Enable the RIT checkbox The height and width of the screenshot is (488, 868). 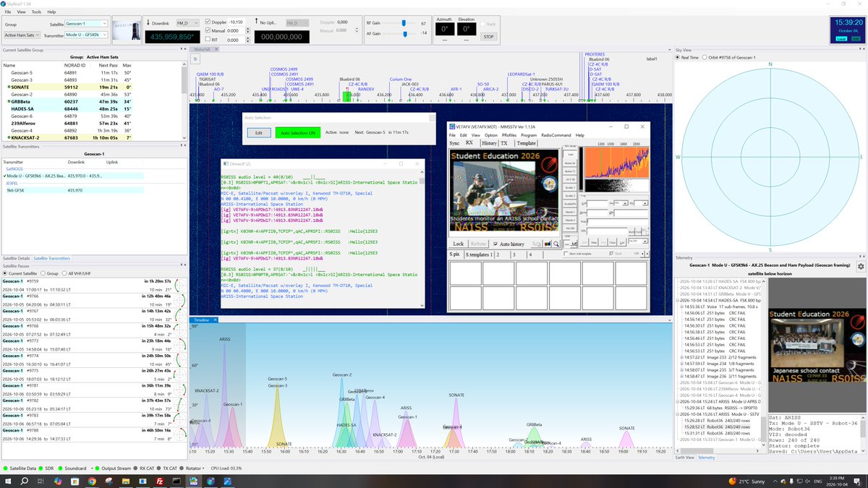coord(208,39)
